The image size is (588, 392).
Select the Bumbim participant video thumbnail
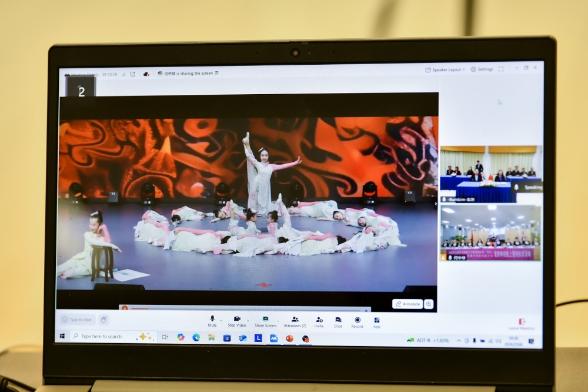pyautogui.click(x=491, y=174)
